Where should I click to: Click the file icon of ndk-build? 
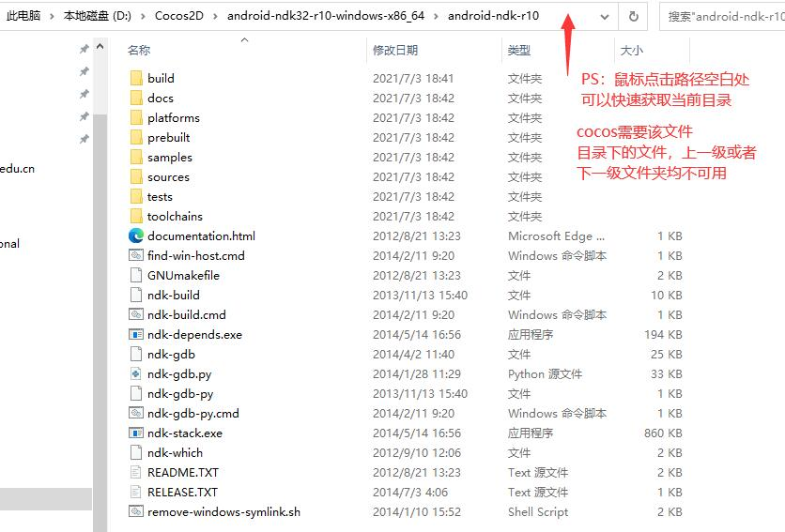tap(136, 295)
